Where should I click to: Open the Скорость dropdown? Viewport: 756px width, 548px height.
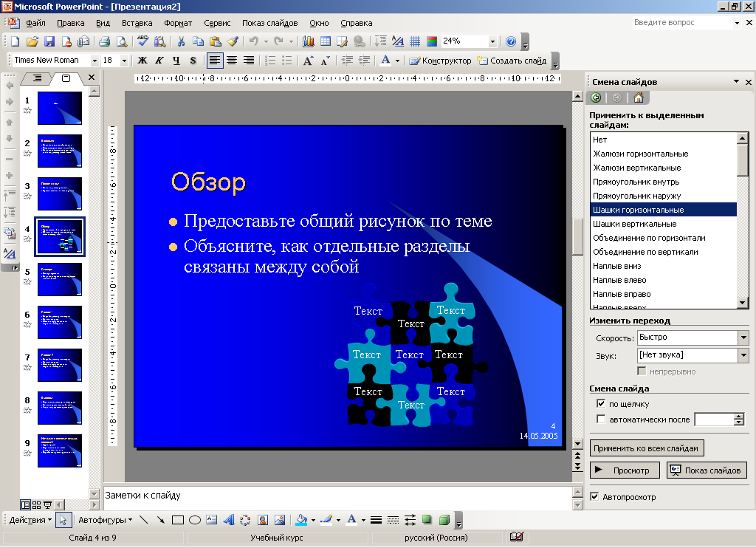tap(743, 338)
